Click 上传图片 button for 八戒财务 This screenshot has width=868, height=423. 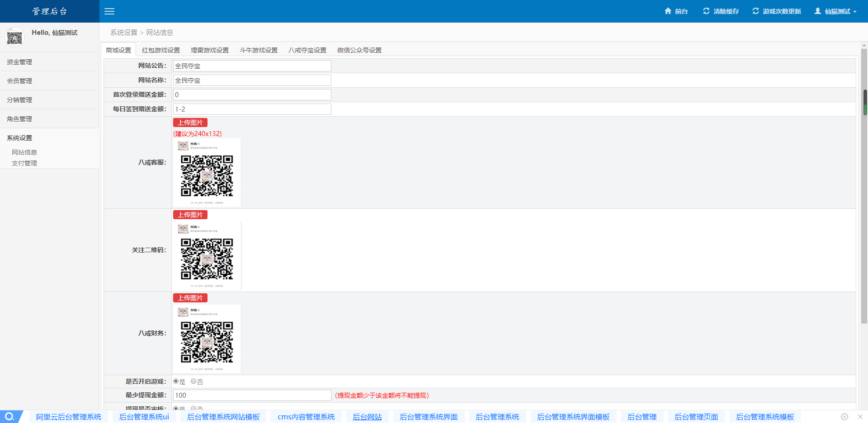190,298
